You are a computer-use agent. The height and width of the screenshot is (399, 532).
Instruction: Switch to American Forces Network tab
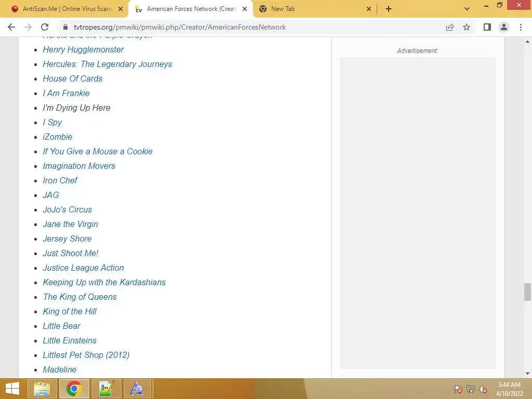point(190,9)
